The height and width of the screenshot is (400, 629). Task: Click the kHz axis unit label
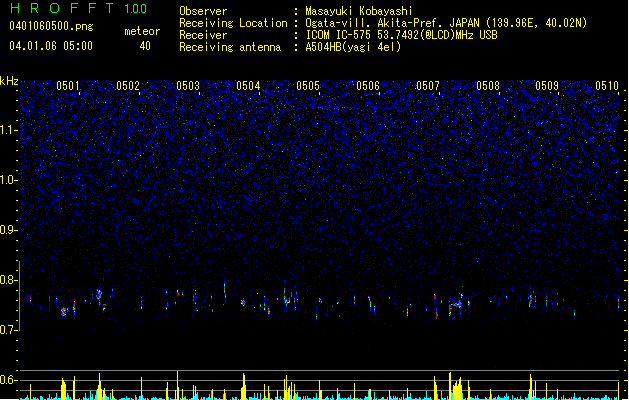point(9,81)
